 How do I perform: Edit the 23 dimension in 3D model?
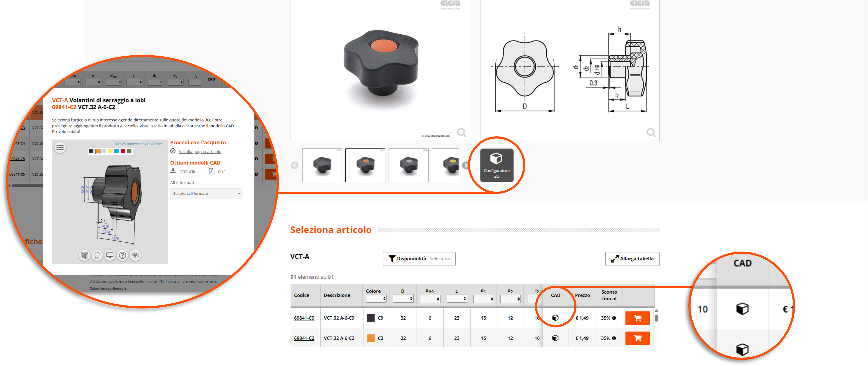point(115,238)
